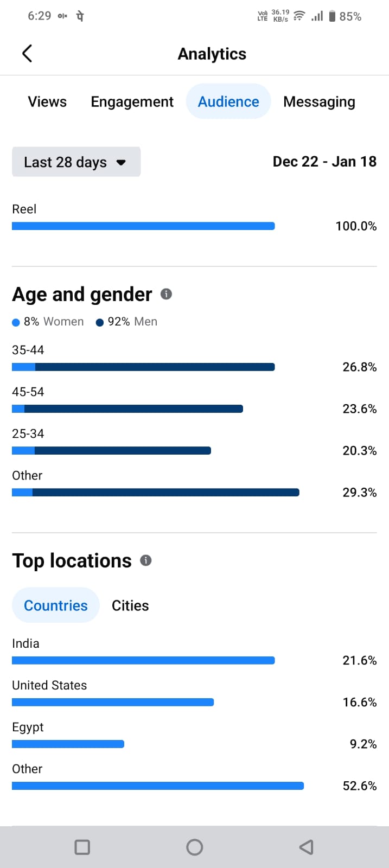
Task: Tap the battery status icon
Action: click(332, 16)
